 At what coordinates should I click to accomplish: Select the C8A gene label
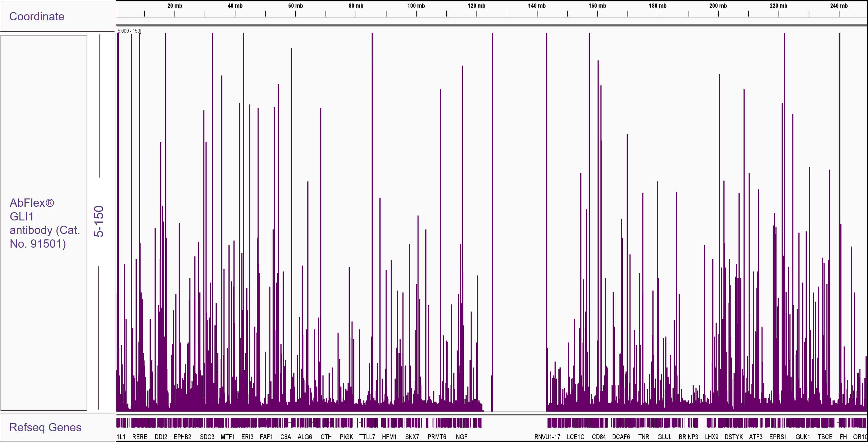coord(285,437)
